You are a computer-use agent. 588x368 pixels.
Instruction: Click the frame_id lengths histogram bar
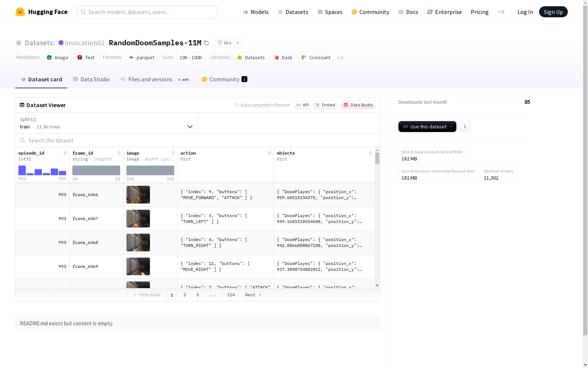96,170
